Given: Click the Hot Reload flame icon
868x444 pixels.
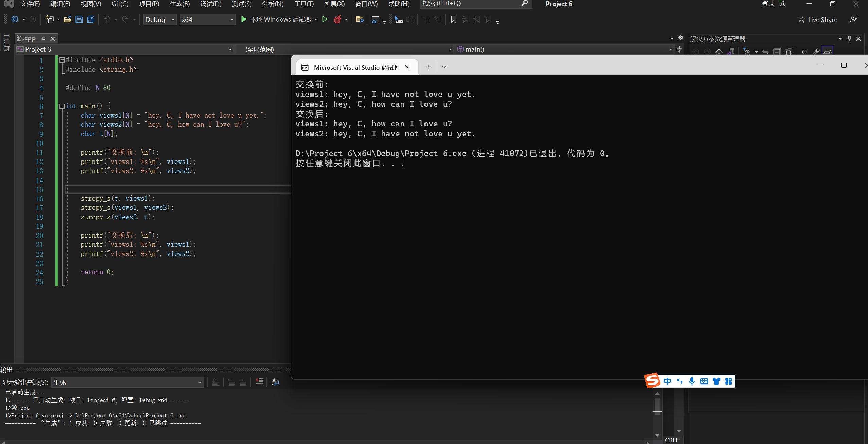Looking at the screenshot, I should [x=337, y=19].
